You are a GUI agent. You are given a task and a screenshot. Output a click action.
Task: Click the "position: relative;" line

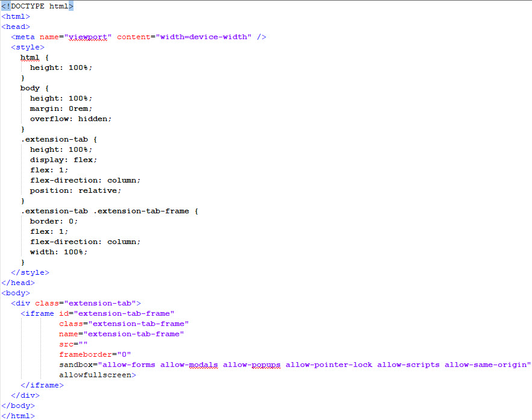click(75, 190)
